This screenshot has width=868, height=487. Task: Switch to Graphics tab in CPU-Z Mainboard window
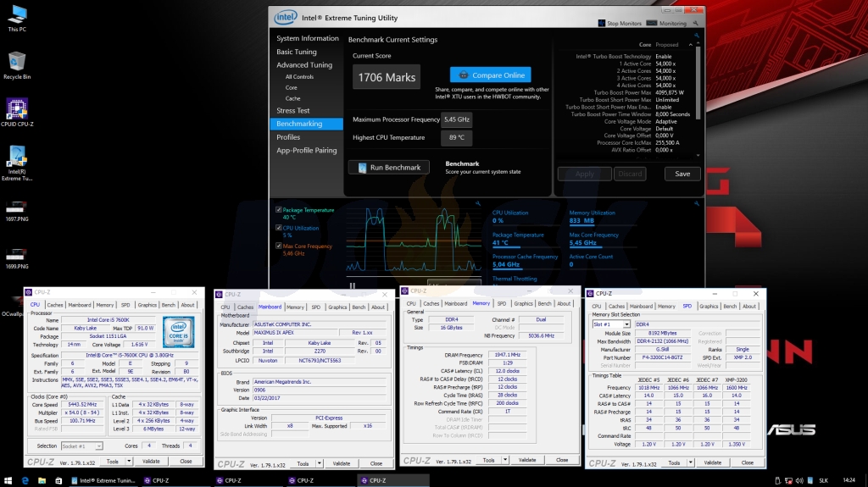pyautogui.click(x=337, y=307)
